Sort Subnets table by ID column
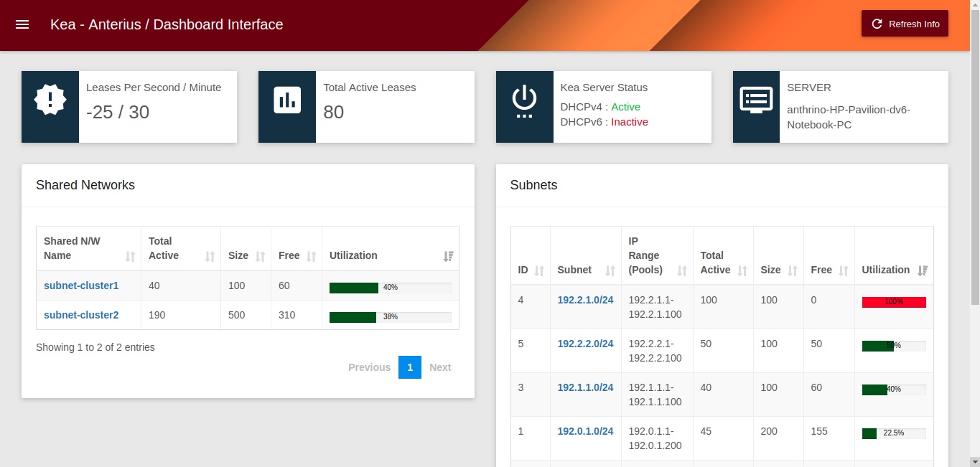 click(x=531, y=255)
